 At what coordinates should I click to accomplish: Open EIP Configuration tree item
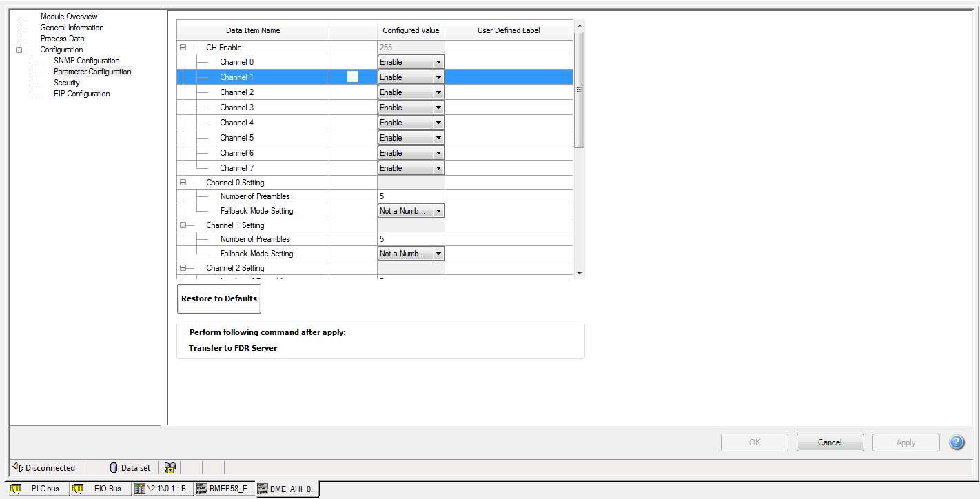point(82,94)
